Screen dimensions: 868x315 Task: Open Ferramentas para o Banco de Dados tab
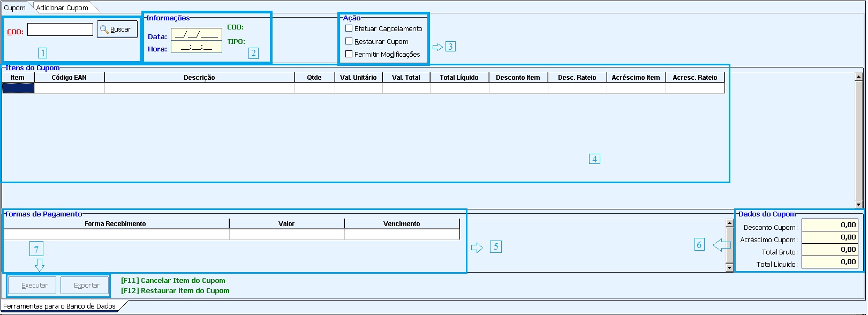pyautogui.click(x=59, y=306)
